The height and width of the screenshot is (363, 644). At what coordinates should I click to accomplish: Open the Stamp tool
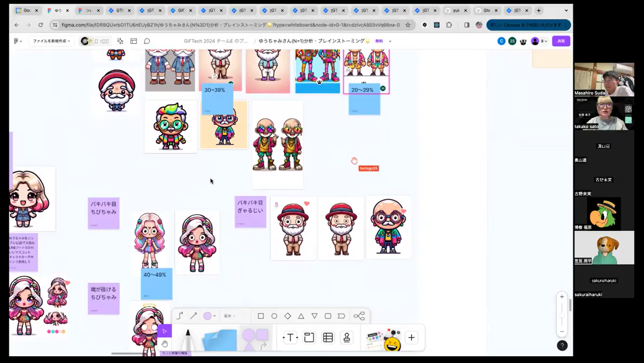tap(347, 338)
